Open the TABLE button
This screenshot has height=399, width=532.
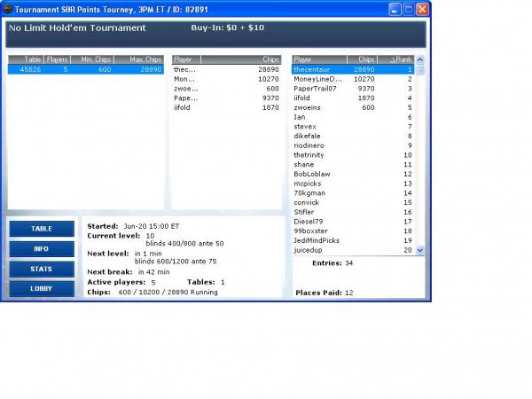click(42, 229)
